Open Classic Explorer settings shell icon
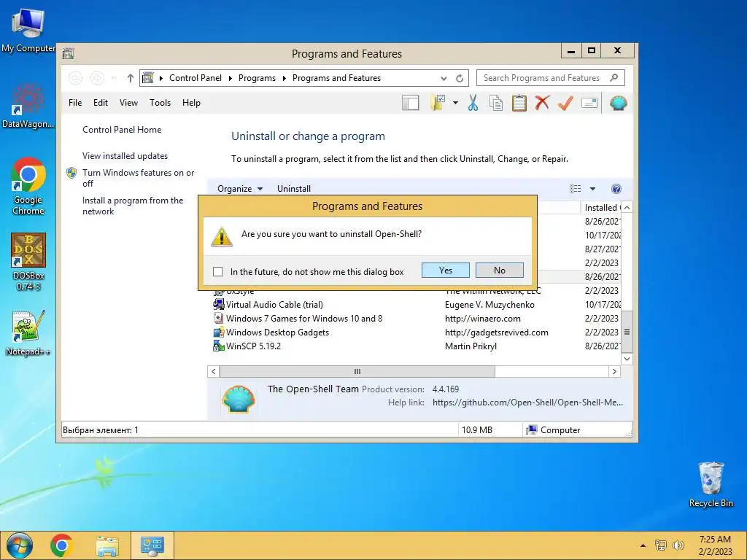Image resolution: width=747 pixels, height=560 pixels. [x=618, y=102]
